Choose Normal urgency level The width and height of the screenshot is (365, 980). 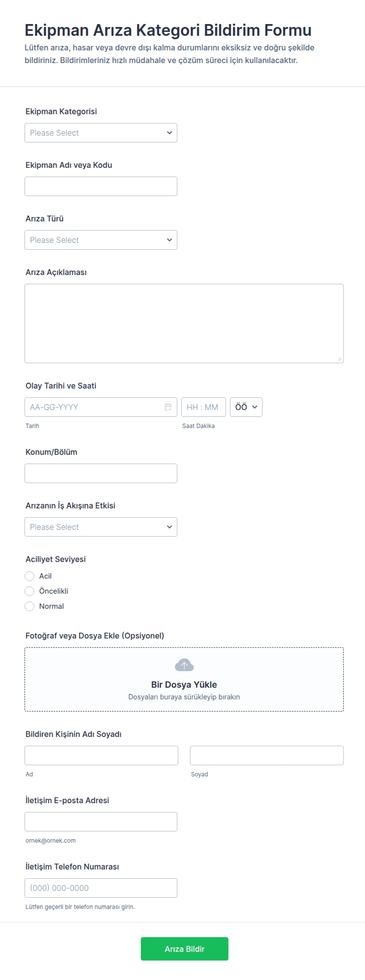pyautogui.click(x=29, y=606)
